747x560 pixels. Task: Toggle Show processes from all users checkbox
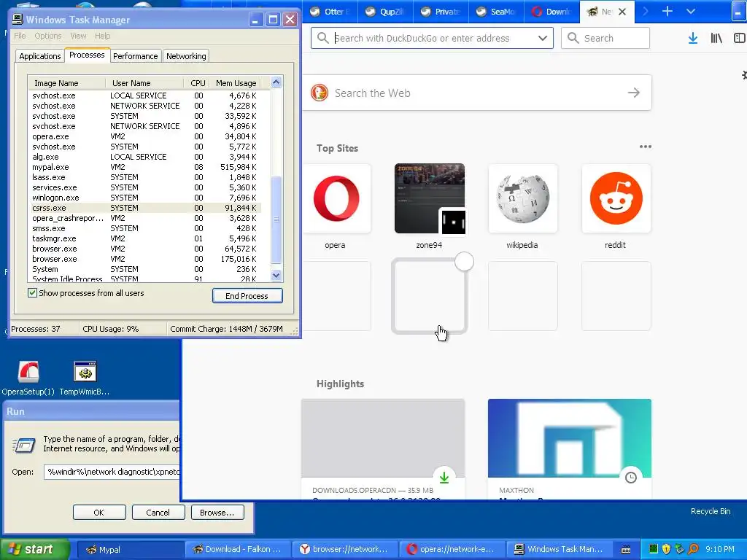point(32,293)
